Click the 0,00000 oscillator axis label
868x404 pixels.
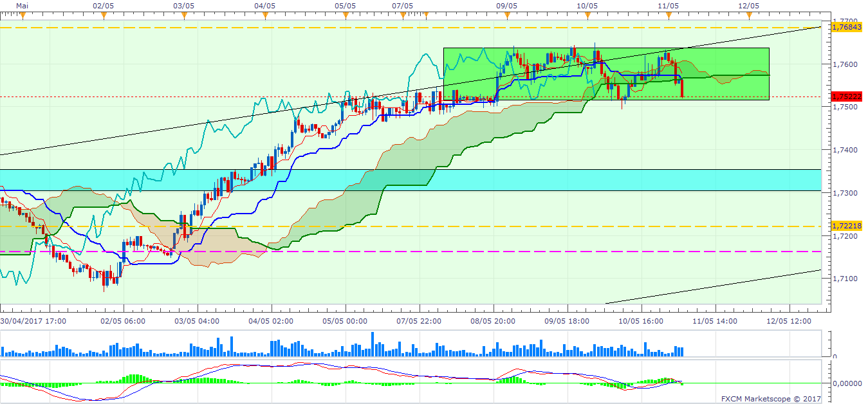coord(848,383)
